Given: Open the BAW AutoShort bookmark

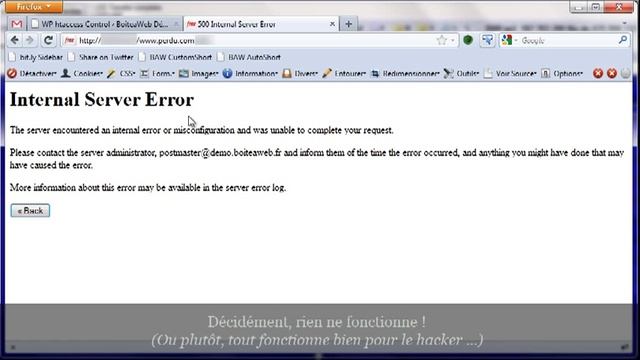Looking at the screenshot, I should [249, 57].
